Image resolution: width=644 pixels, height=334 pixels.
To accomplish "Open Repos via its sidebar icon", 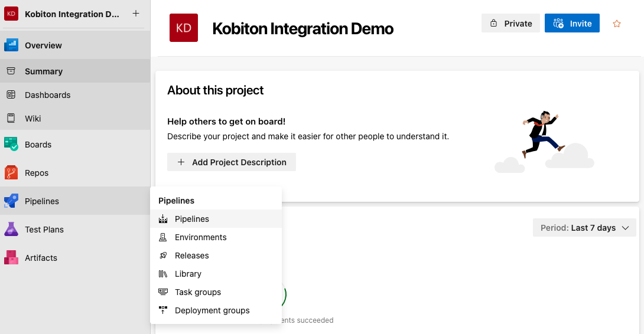I will pyautogui.click(x=11, y=172).
